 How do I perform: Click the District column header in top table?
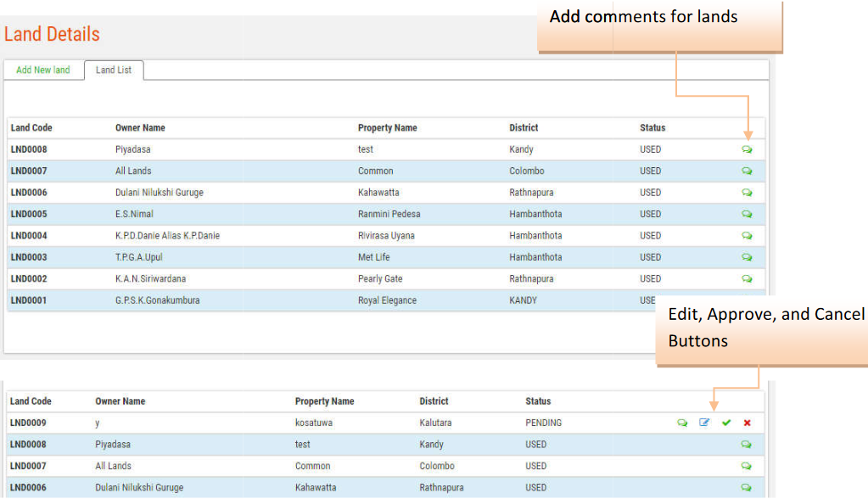tap(524, 128)
